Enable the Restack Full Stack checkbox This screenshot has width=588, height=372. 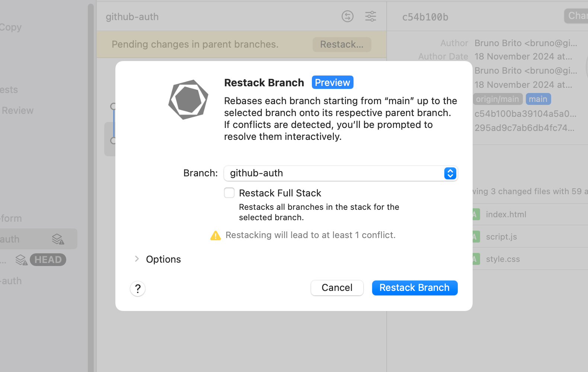click(x=229, y=193)
